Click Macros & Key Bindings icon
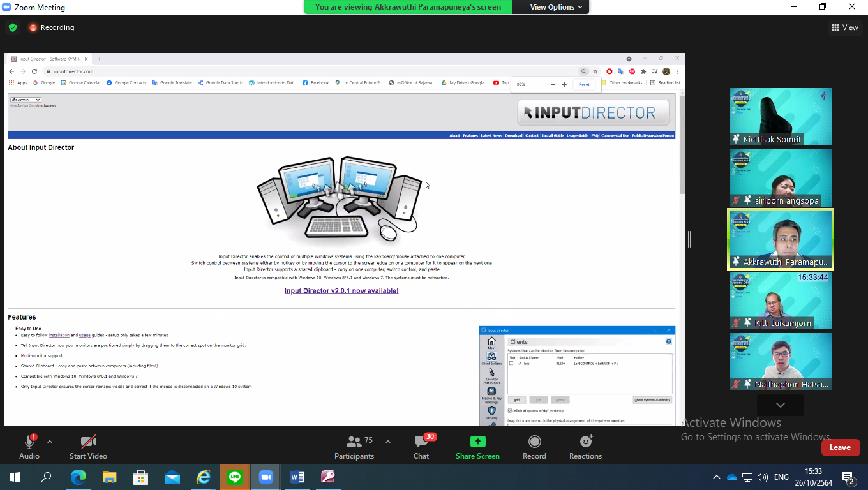Image resolution: width=868 pixels, height=490 pixels. 491,395
